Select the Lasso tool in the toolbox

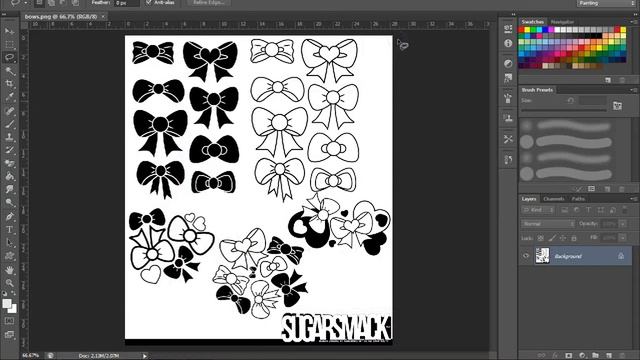9,57
